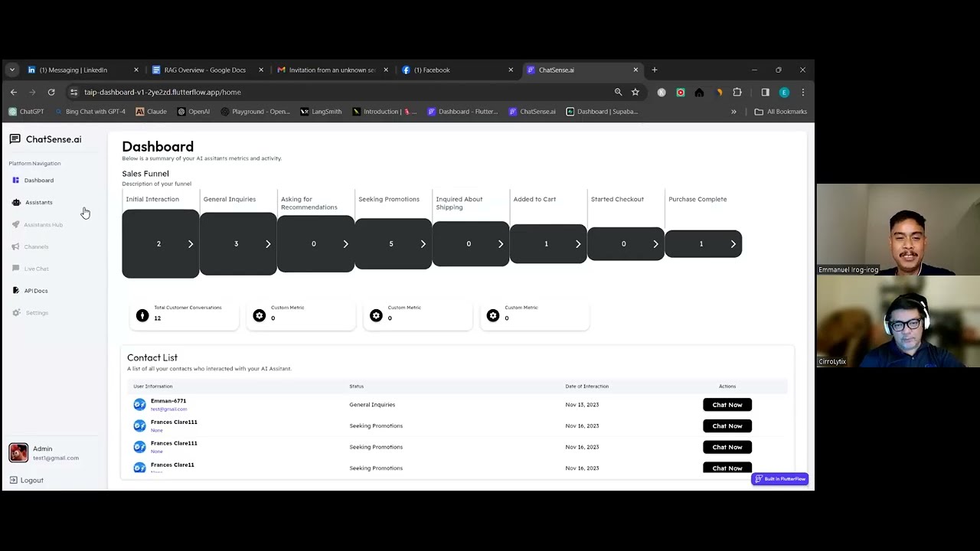Click test@gmail.com under Emman-6771

pyautogui.click(x=168, y=409)
